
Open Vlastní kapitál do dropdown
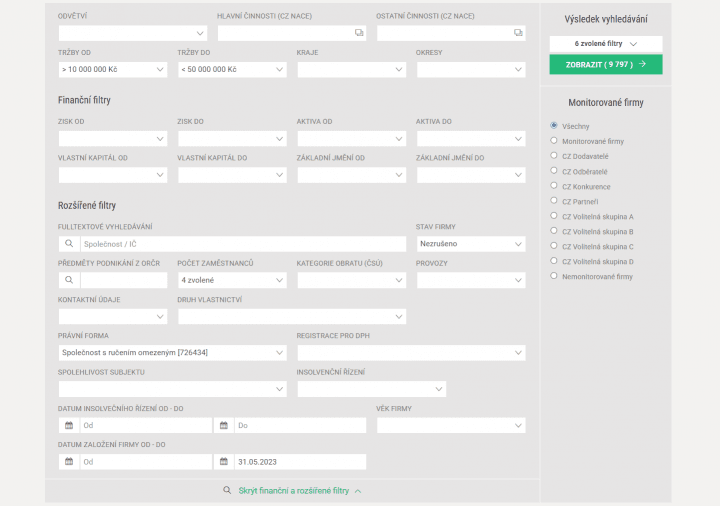tap(232, 175)
